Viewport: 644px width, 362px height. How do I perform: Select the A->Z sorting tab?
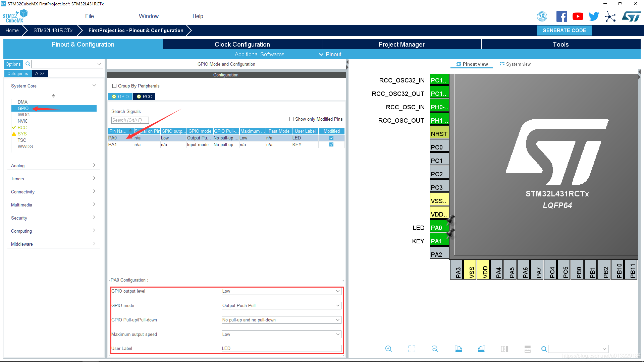pos(40,73)
